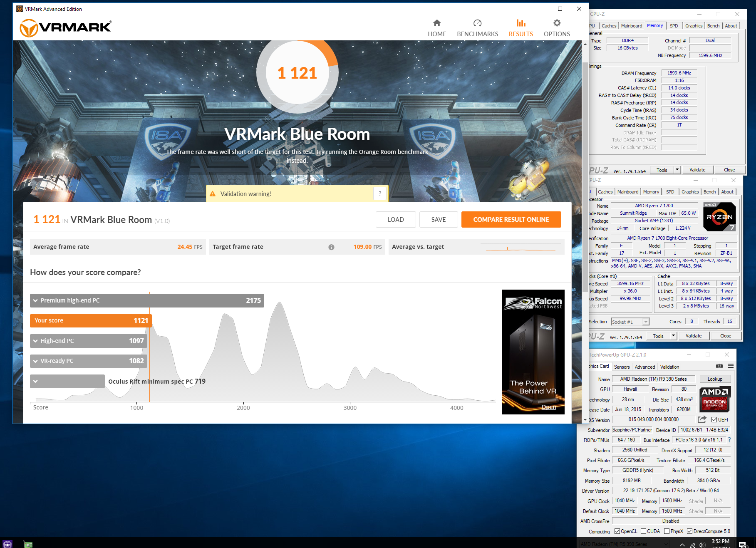Toggle the PhysX checkbox in GPU-Z
Image resolution: width=756 pixels, height=548 pixels.
(x=667, y=531)
